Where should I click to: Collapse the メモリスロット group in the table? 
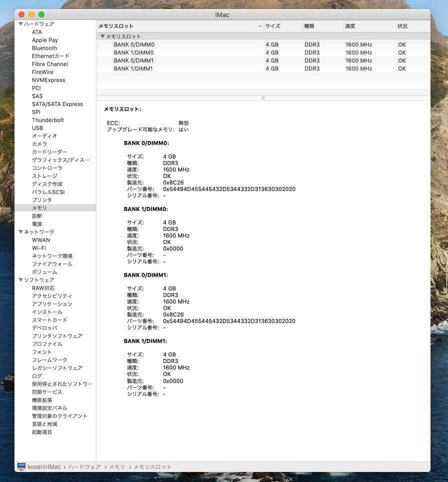[102, 36]
